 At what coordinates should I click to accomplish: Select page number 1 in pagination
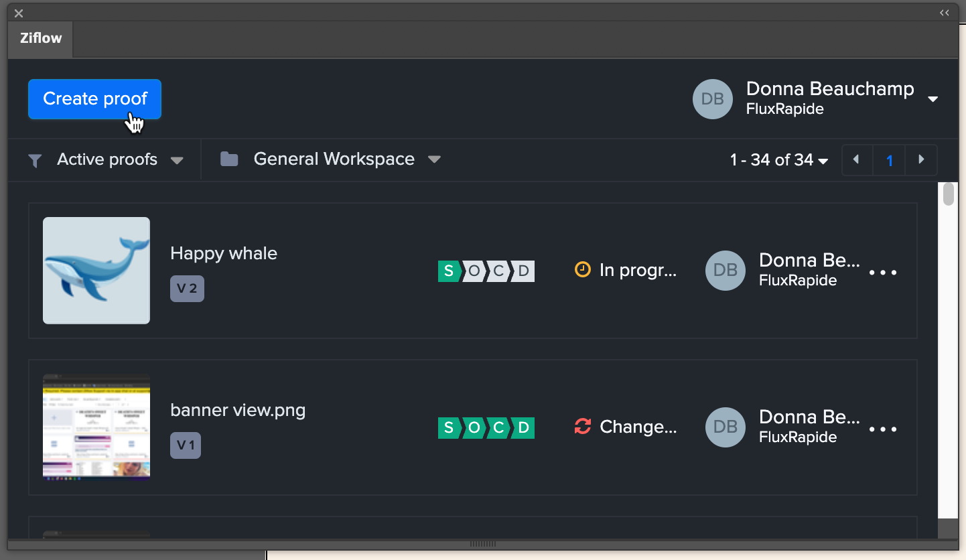click(890, 160)
